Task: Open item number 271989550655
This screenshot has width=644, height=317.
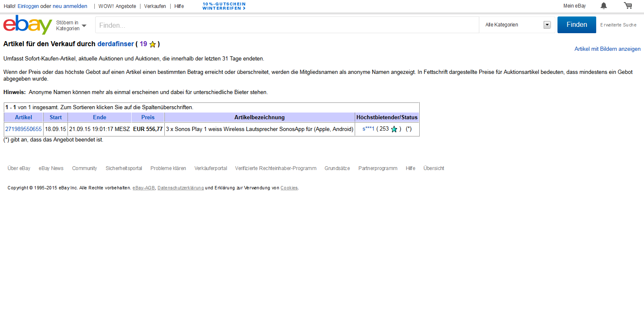Action: 23,129
